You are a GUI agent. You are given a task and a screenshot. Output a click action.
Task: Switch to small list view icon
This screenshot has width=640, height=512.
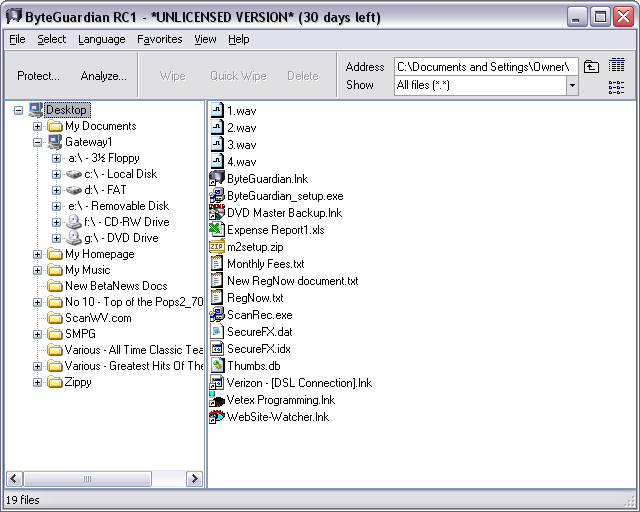[616, 87]
